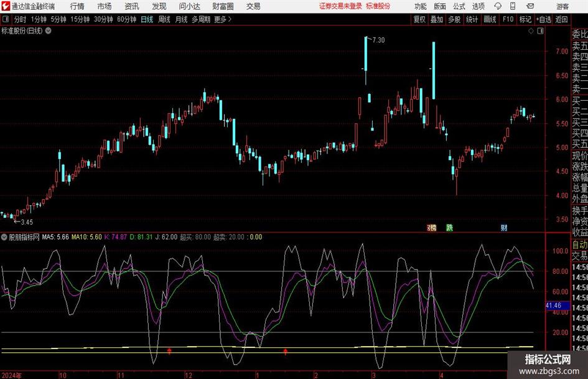The height and width of the screenshot is (379, 588).
Task: Click the 7.30 high price label
Action: [379, 40]
